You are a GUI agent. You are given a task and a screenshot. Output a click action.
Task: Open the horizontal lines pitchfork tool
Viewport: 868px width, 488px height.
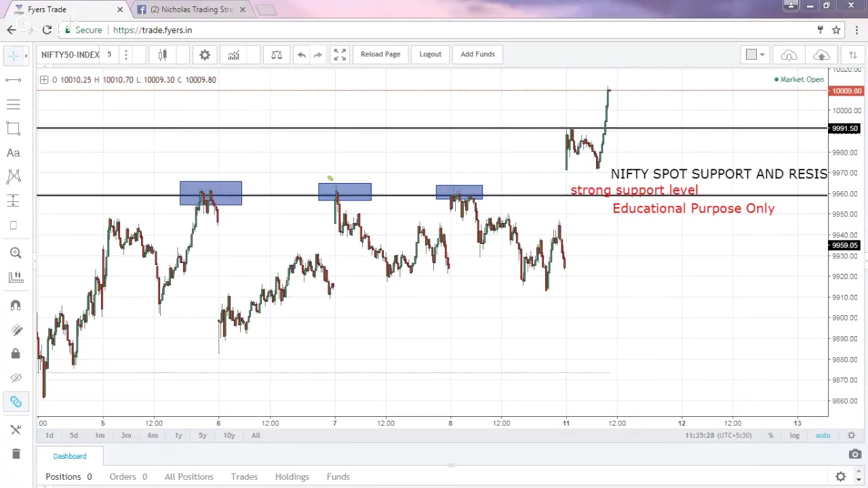point(14,104)
